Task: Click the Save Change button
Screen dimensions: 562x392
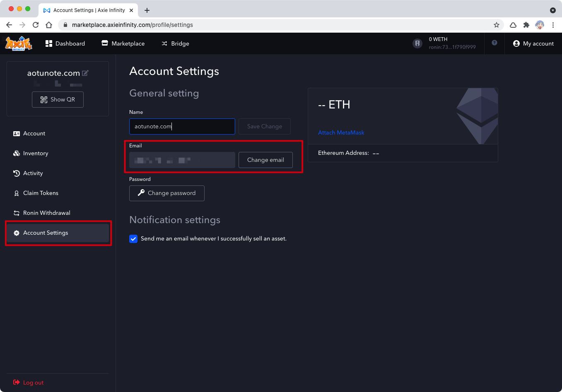Action: (265, 126)
